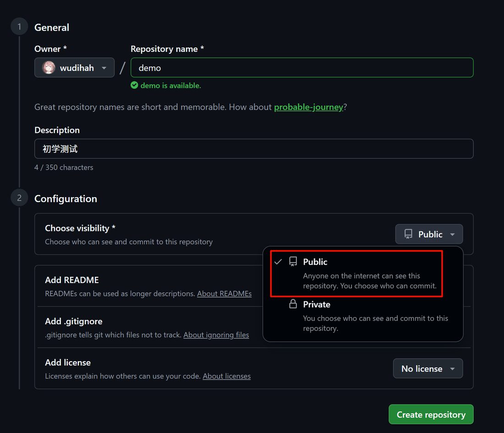Click the General section heading

52,27
